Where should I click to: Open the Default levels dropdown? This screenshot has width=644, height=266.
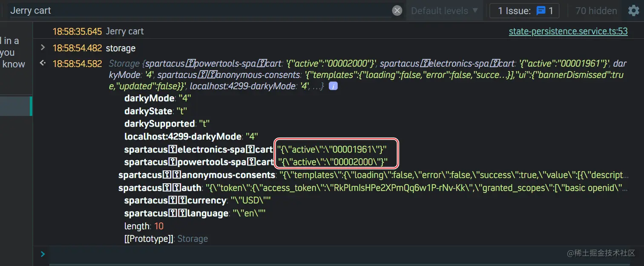coord(444,11)
